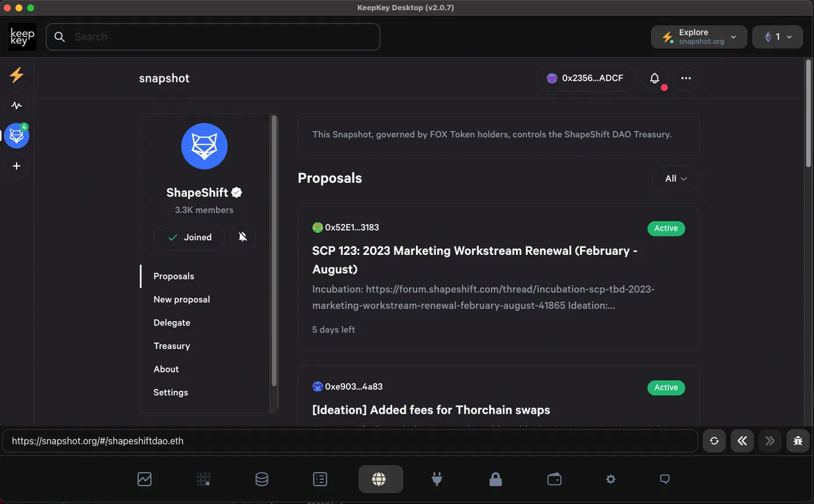Reload page with the refresh icon
This screenshot has width=814, height=504.
pyautogui.click(x=714, y=440)
